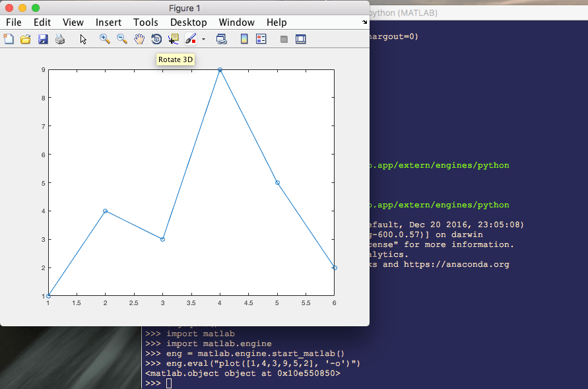The width and height of the screenshot is (588, 389).
Task: Create a new figure document
Action: coord(9,39)
